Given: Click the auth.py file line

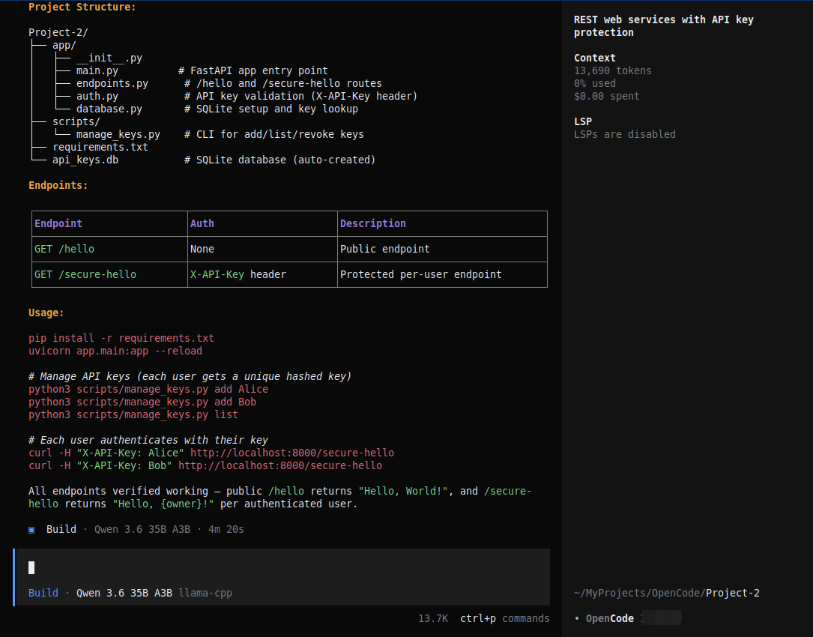Looking at the screenshot, I should click(97, 96).
